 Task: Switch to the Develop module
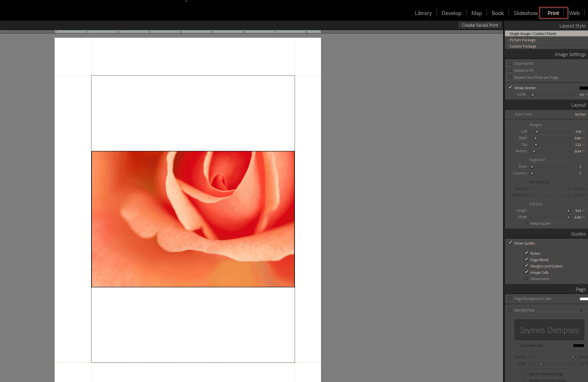tap(451, 13)
